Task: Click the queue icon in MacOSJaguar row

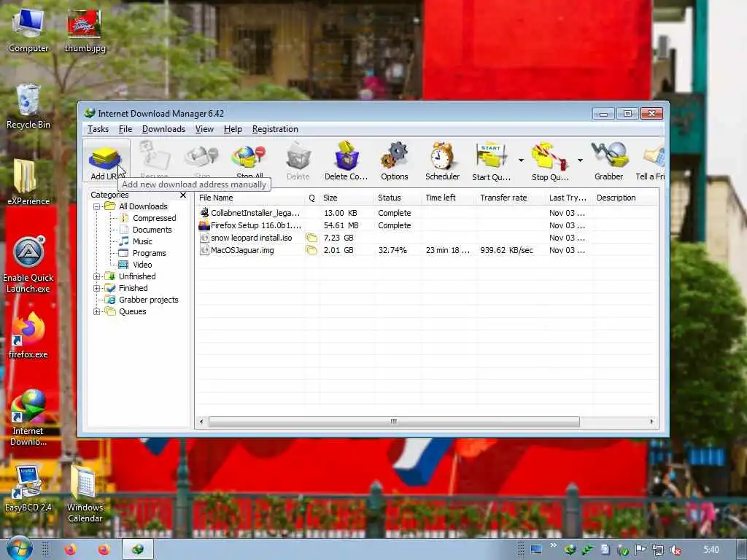Action: pyautogui.click(x=311, y=250)
